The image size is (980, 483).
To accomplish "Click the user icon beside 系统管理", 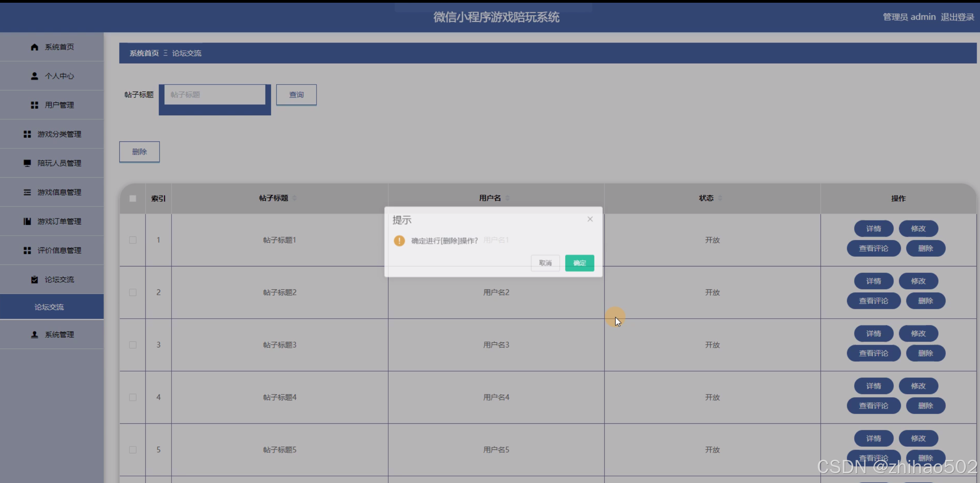I will (x=34, y=335).
